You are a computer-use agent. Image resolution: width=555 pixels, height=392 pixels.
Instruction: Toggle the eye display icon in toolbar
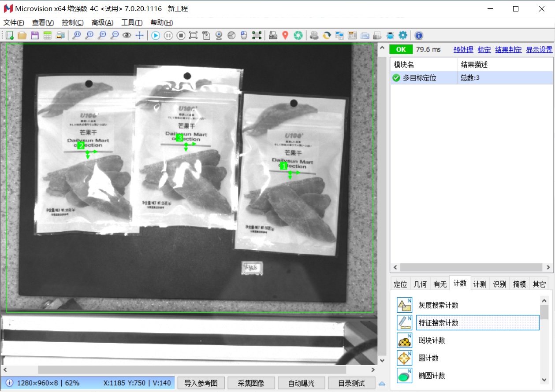(x=127, y=36)
